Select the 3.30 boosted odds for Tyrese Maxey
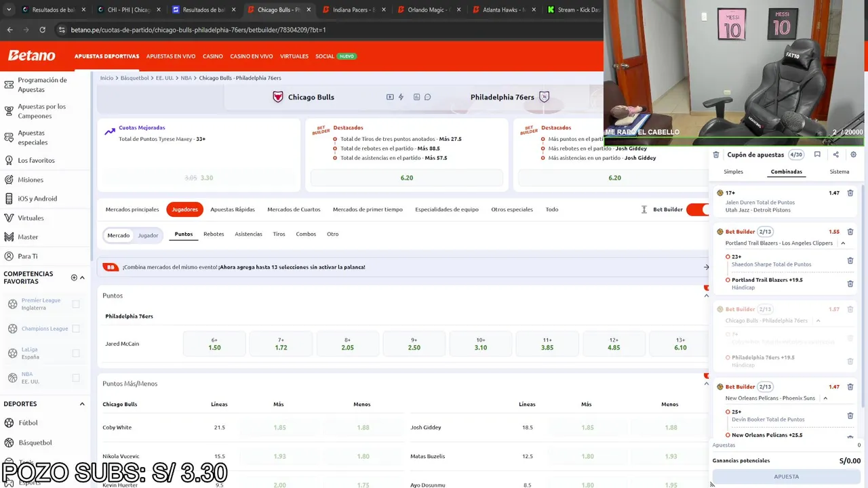This screenshot has width=868, height=488. point(199,178)
